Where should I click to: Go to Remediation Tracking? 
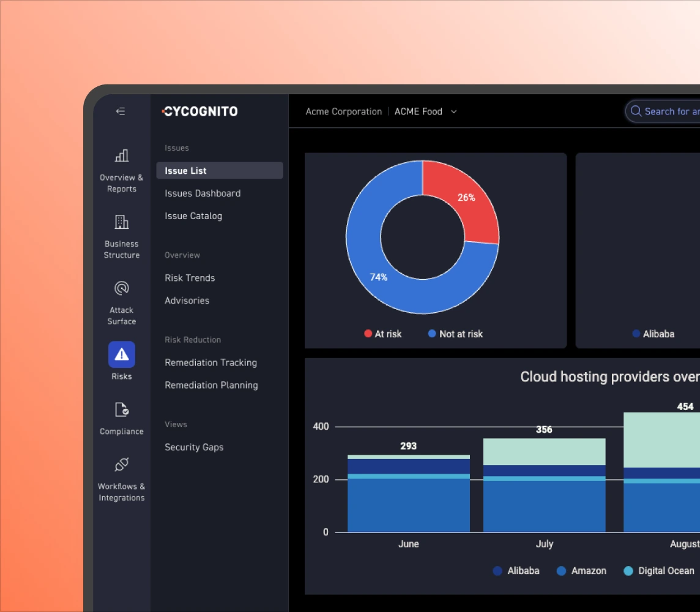point(210,362)
